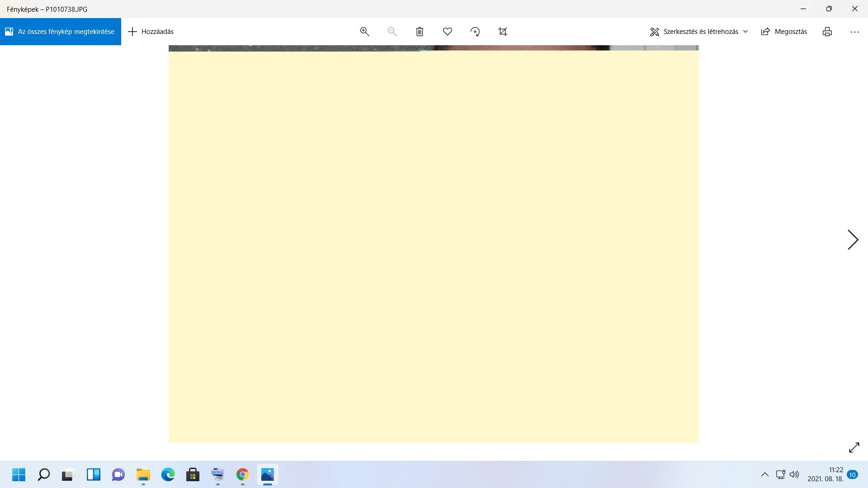Print the photo
The height and width of the screenshot is (488, 868).
coord(827,32)
